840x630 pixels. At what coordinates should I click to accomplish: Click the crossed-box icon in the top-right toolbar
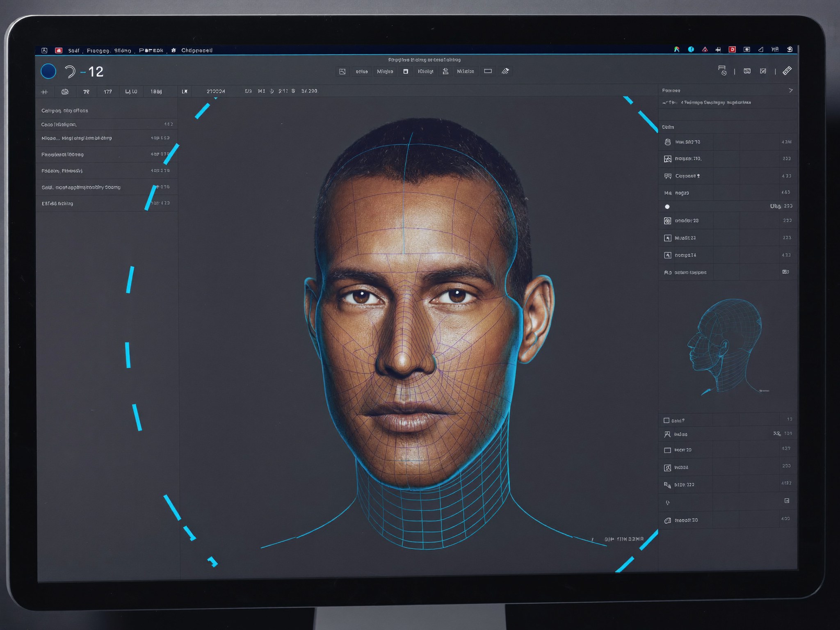[747, 71]
